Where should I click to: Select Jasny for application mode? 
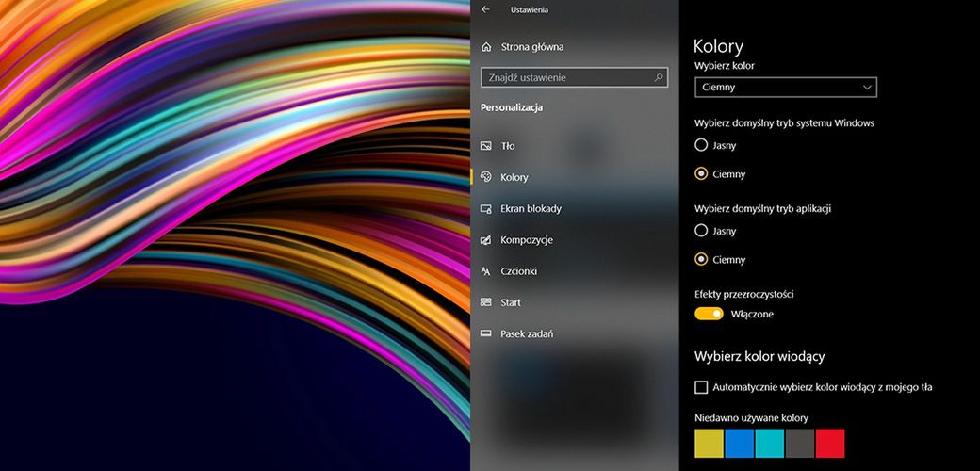(x=701, y=231)
